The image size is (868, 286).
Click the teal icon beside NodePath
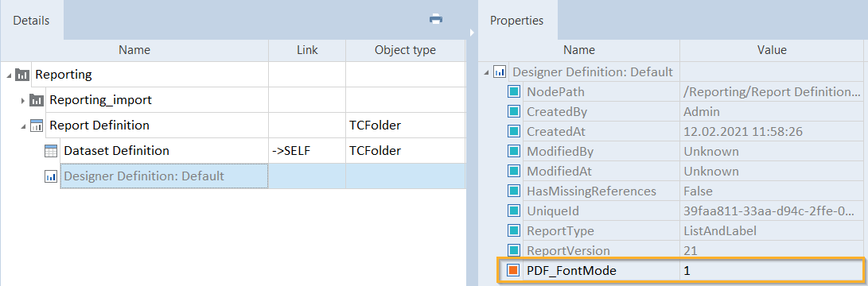click(x=513, y=92)
